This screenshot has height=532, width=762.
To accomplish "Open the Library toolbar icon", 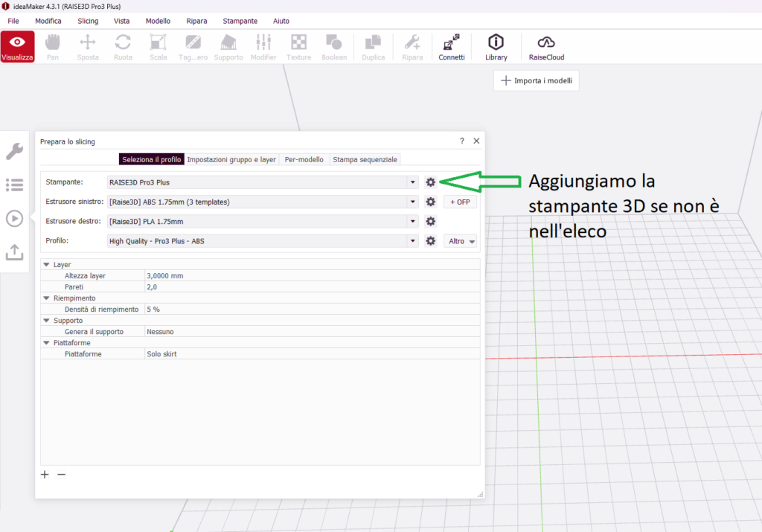I will tap(496, 47).
